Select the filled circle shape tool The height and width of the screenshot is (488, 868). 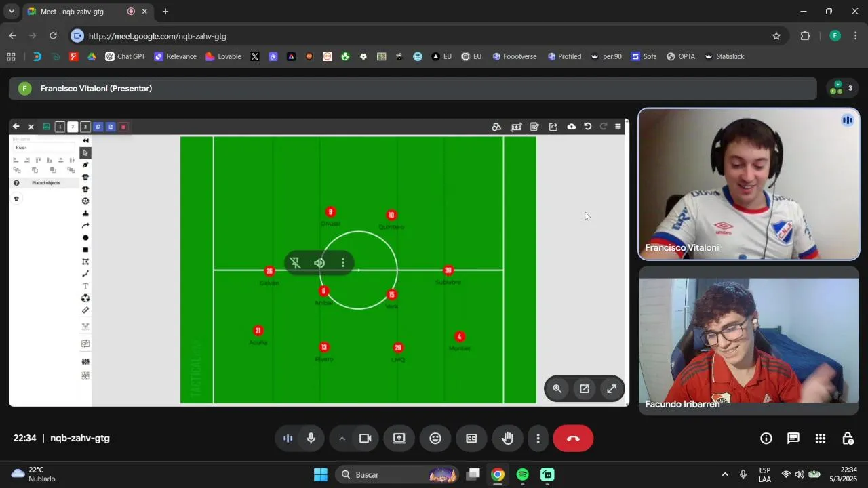coord(85,238)
